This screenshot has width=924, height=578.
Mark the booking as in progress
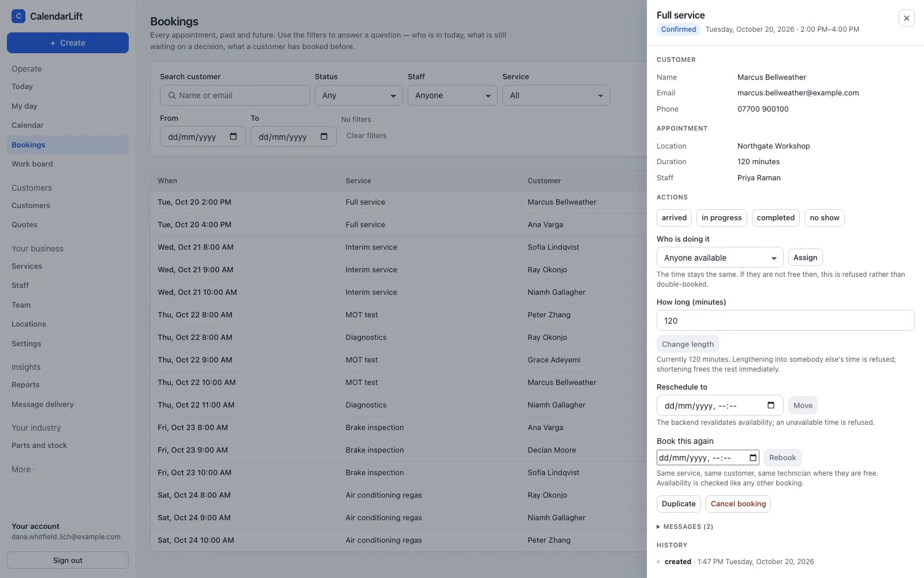[x=721, y=218]
